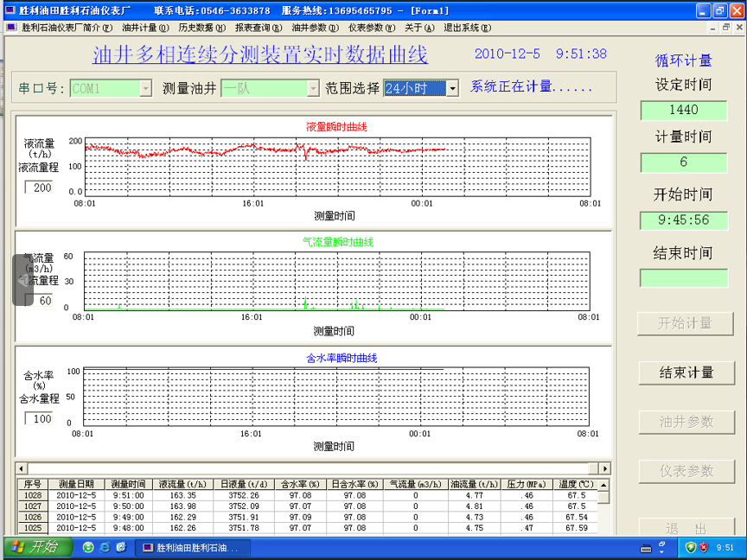The image size is (747, 560).
Task: Open the 报表查询 menu
Action: [259, 28]
